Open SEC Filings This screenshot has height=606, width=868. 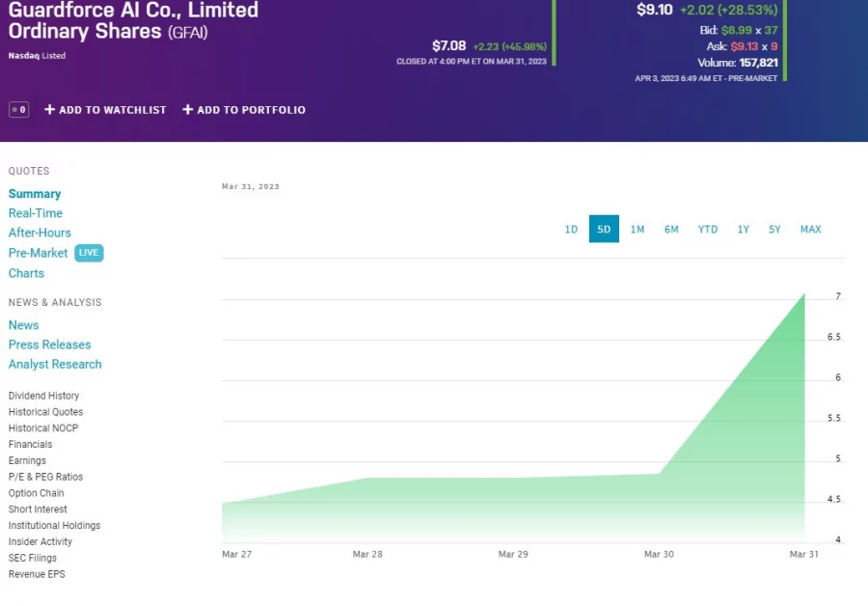[x=32, y=558]
